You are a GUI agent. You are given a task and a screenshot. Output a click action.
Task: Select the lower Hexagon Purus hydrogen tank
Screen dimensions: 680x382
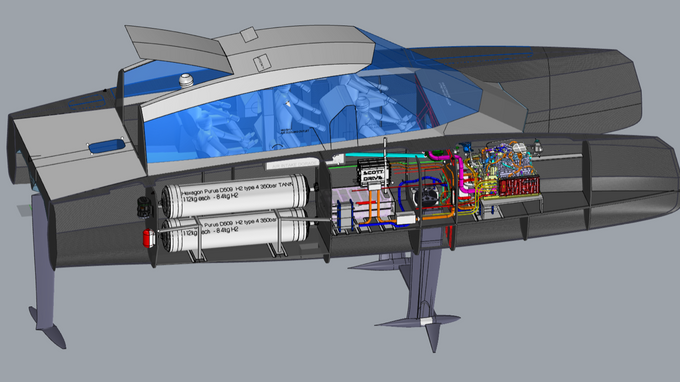coord(234,232)
